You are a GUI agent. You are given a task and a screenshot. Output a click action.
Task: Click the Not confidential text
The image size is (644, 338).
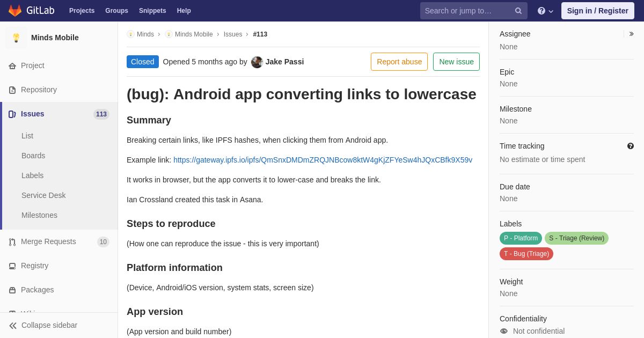(539, 331)
